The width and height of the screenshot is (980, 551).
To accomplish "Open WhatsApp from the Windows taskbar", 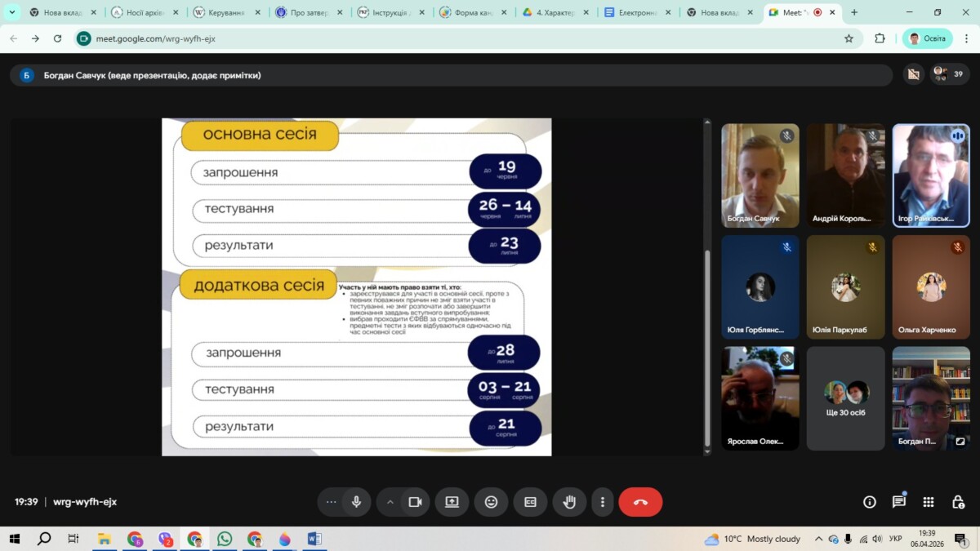I will (225, 539).
